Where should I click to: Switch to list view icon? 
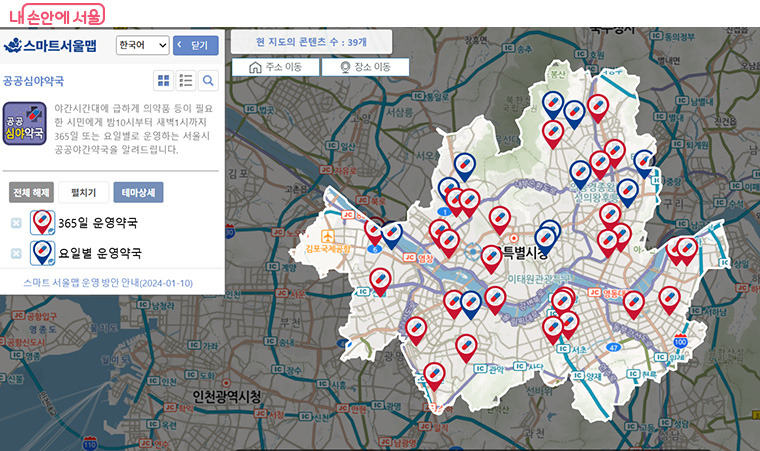(x=186, y=81)
